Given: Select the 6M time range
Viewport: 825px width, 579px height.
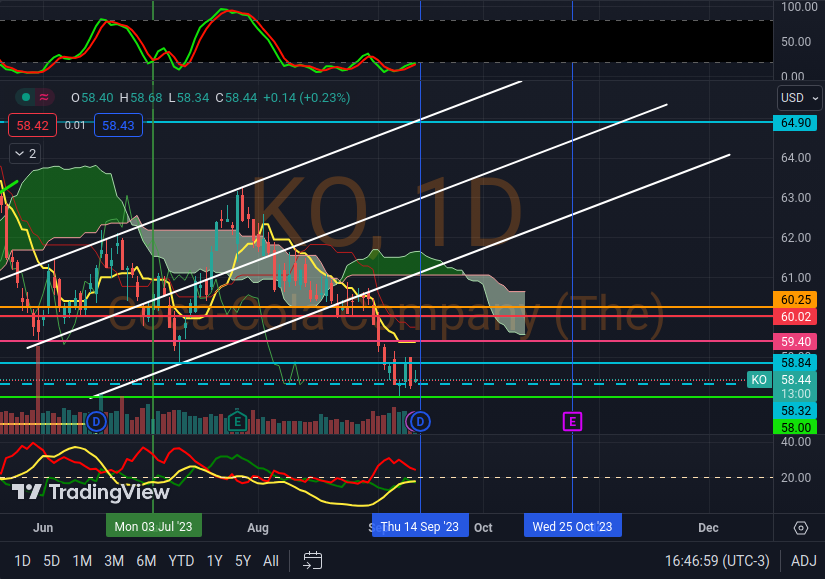Looking at the screenshot, I should (146, 561).
